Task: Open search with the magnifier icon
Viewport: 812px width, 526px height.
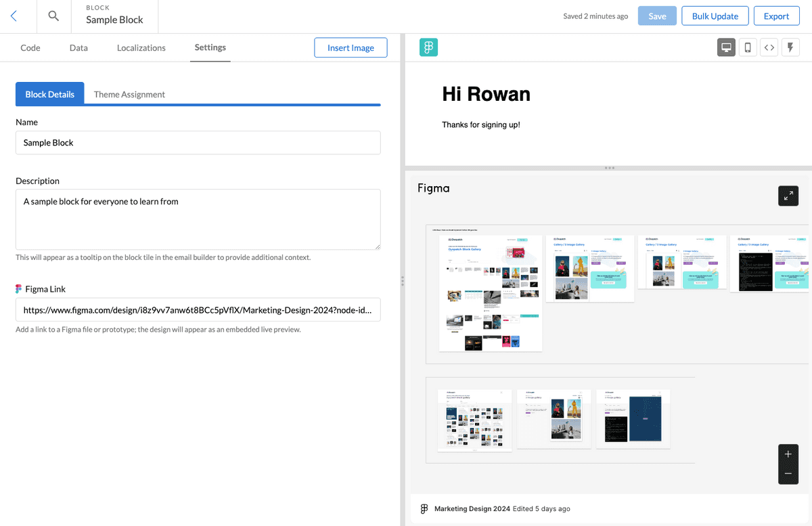Action: [53, 16]
